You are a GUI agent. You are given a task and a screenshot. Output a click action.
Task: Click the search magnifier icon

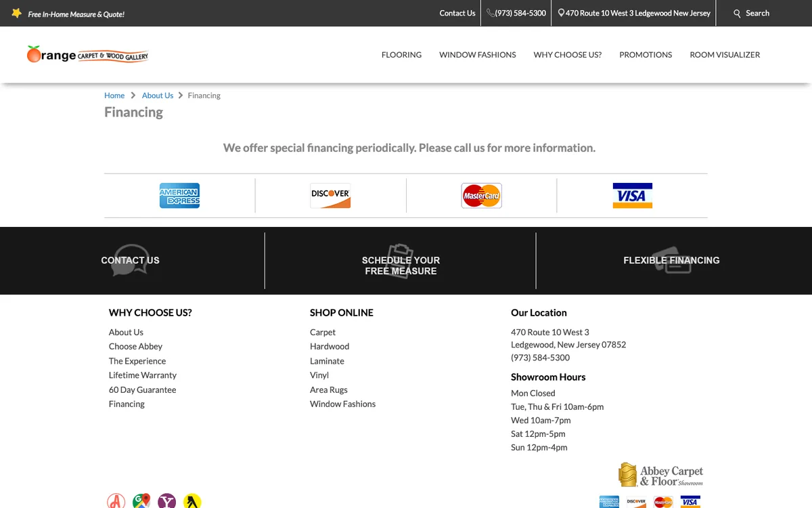738,14
